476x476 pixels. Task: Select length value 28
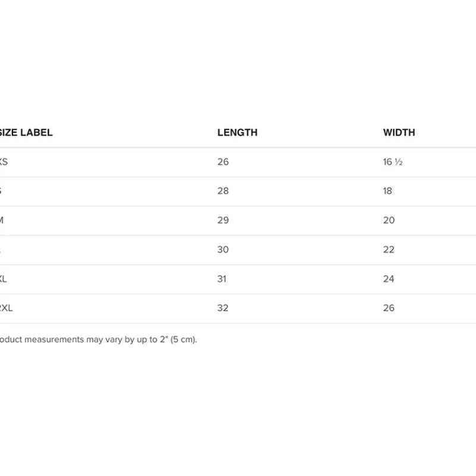pyautogui.click(x=223, y=191)
